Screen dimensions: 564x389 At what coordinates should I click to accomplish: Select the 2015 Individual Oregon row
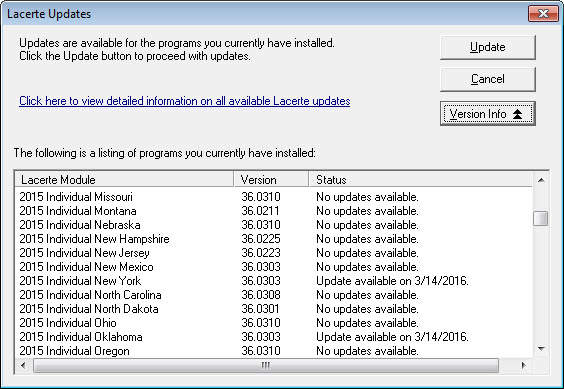273,351
